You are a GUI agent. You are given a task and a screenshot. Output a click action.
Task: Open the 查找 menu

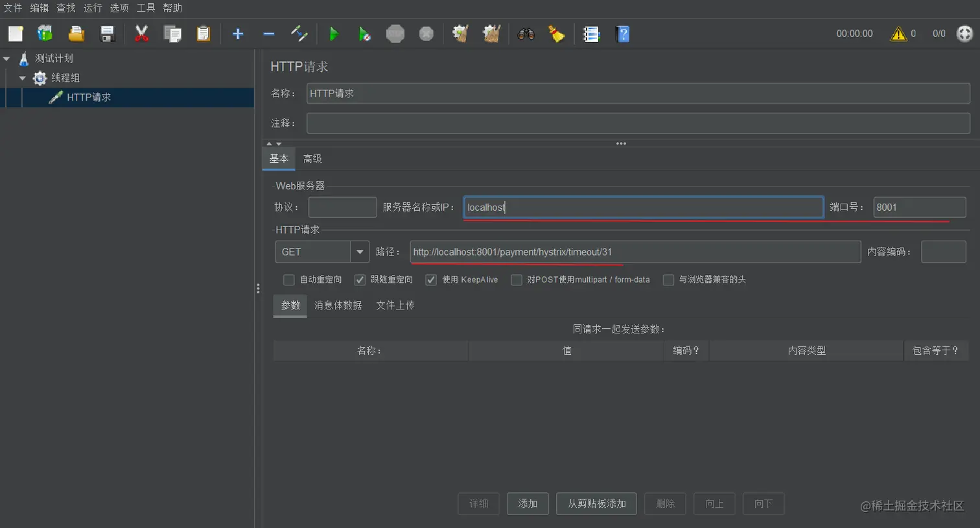click(x=66, y=8)
